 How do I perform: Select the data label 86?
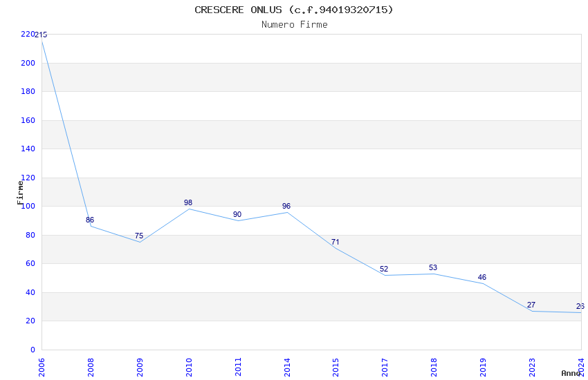pyautogui.click(x=90, y=220)
